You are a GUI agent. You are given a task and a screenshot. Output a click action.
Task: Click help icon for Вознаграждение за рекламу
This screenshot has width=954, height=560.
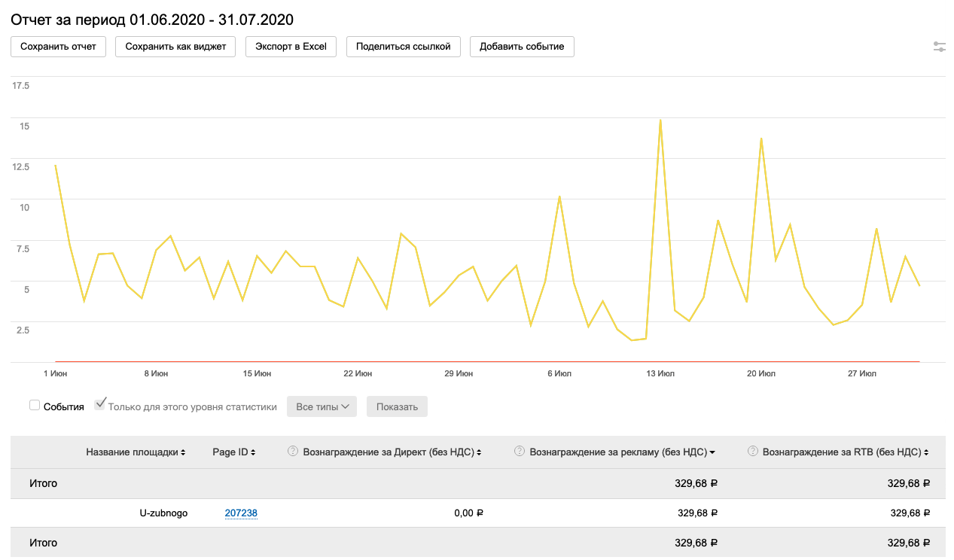coord(519,452)
